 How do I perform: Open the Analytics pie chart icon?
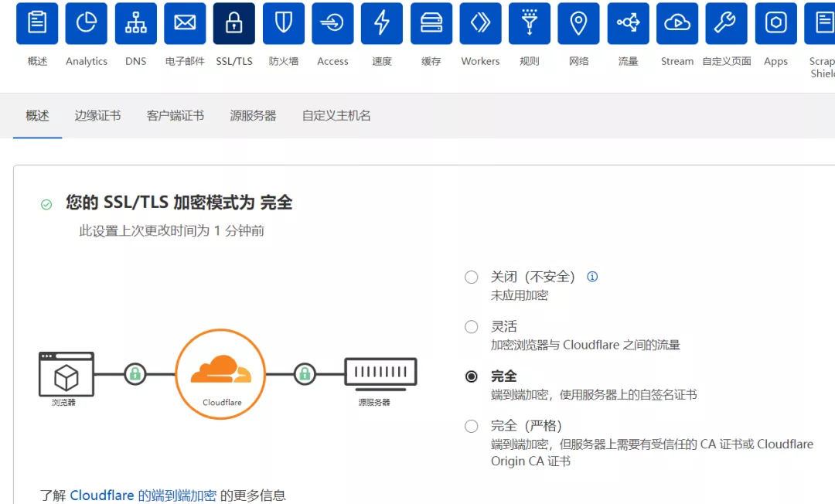click(x=87, y=23)
